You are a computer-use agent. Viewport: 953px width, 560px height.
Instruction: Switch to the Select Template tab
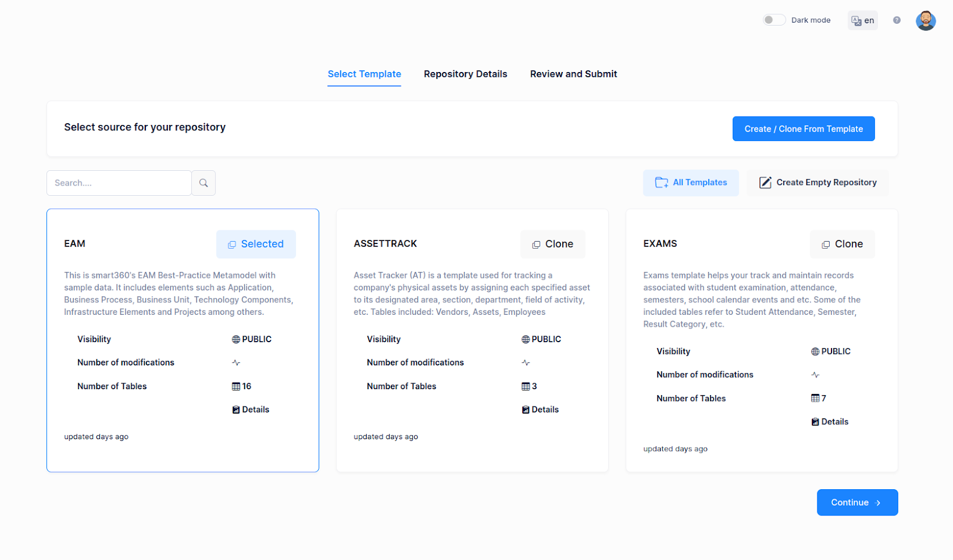(x=364, y=74)
